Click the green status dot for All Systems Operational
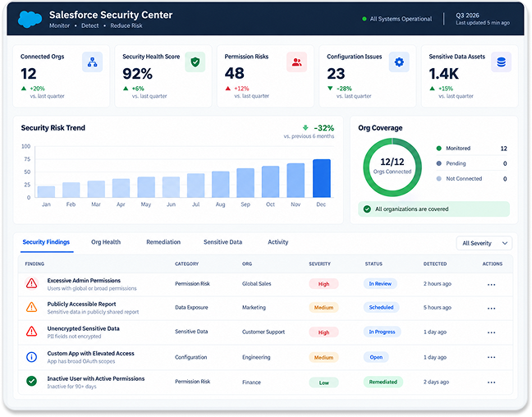The height and width of the screenshot is (417, 532). click(364, 19)
